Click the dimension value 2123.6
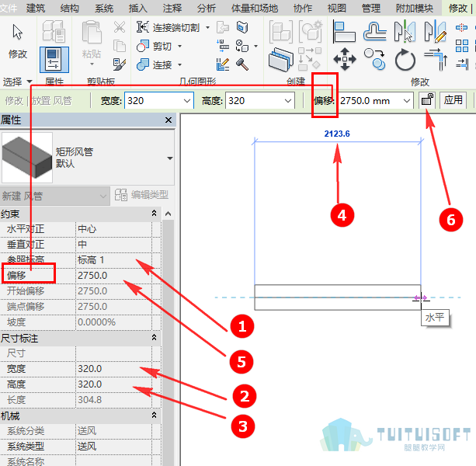This screenshot has height=466, width=476. (337, 134)
